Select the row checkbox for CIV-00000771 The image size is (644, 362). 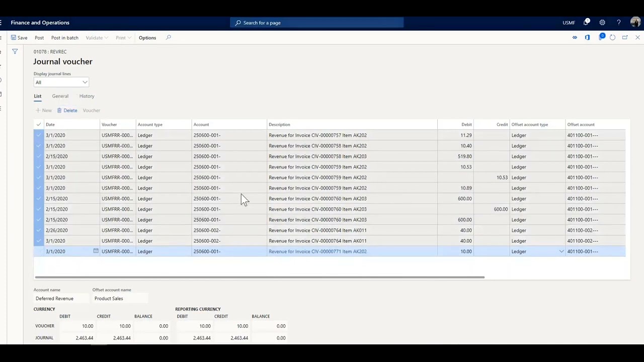tap(39, 251)
